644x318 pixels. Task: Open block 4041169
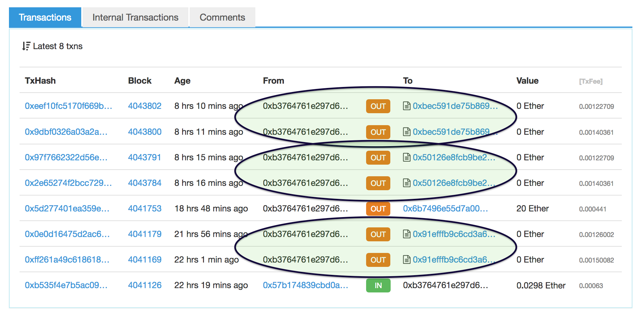tap(145, 260)
